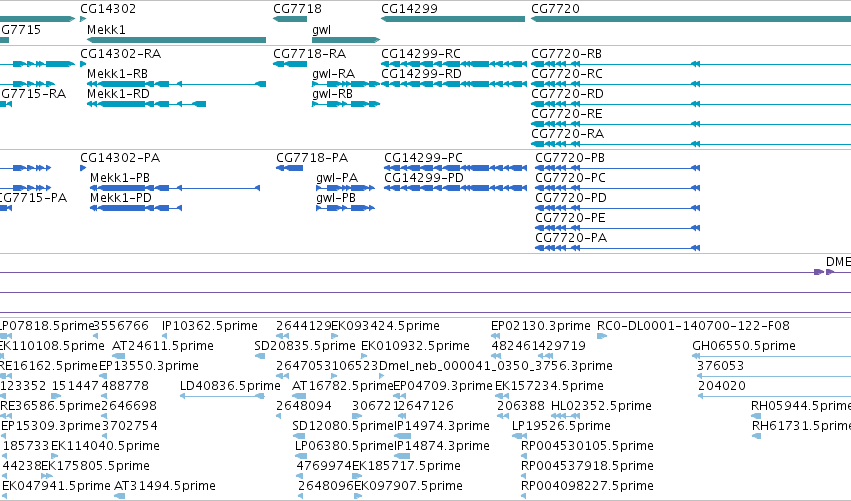Click EST EK114040.5prime label
The height and width of the screenshot is (501, 851).
coord(105,447)
